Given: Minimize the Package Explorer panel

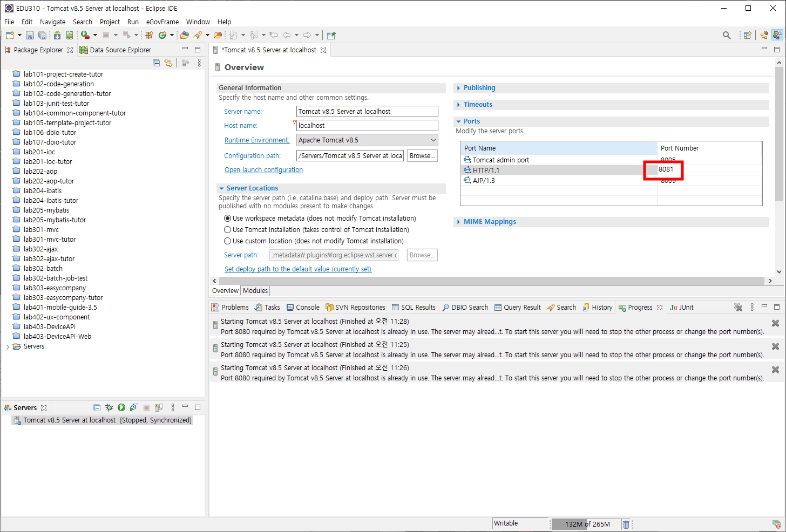Looking at the screenshot, I should click(x=185, y=49).
